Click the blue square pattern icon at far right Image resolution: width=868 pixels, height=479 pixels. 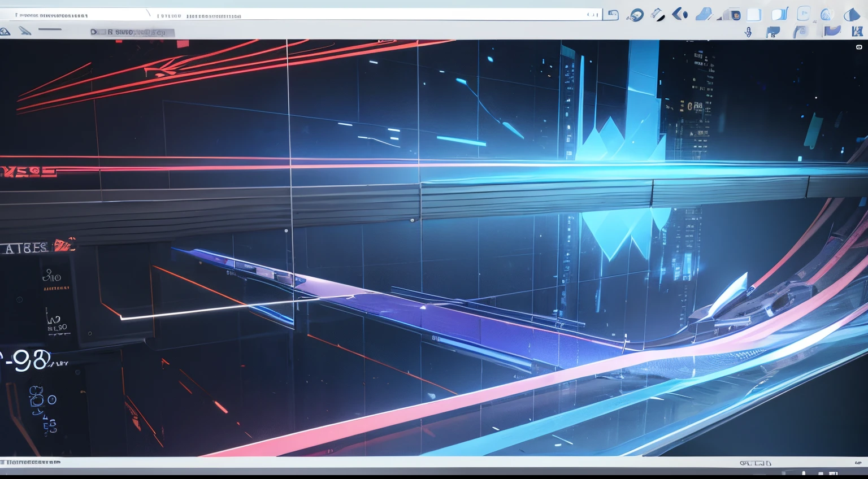coord(857,32)
